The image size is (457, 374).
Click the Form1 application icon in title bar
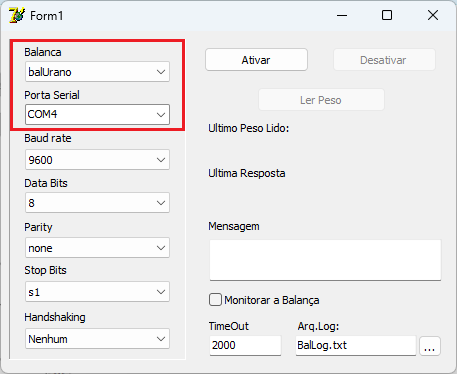pos(17,15)
